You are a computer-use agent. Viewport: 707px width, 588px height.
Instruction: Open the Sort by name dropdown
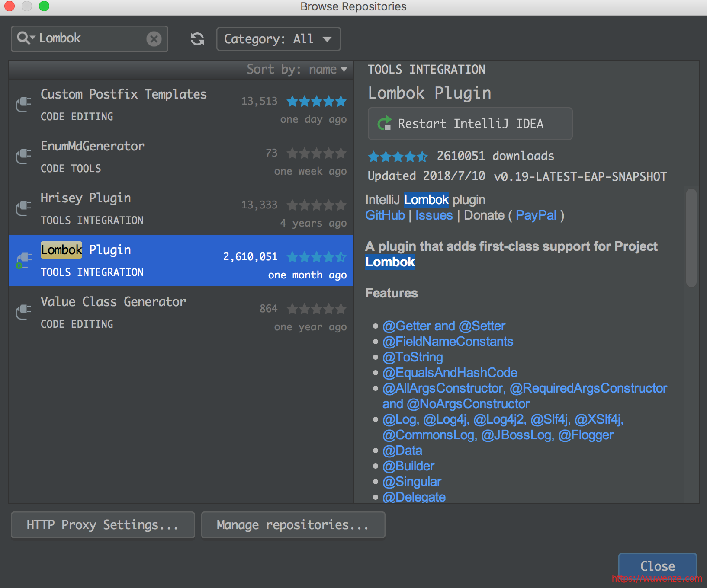[x=297, y=69]
